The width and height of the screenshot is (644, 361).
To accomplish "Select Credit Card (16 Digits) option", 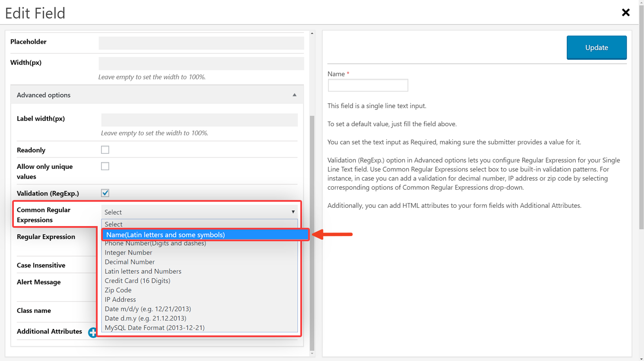I will (x=199, y=281).
